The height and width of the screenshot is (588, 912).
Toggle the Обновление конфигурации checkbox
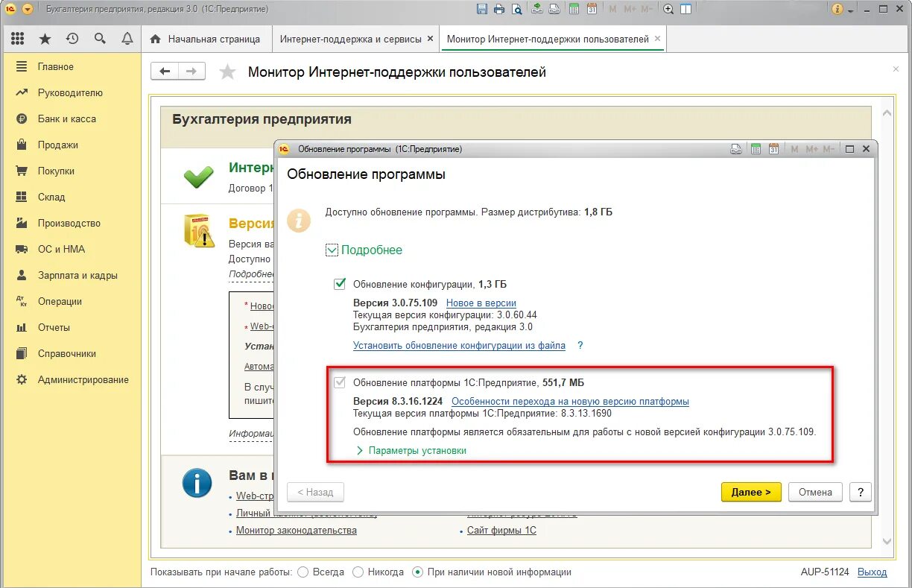[x=340, y=284]
